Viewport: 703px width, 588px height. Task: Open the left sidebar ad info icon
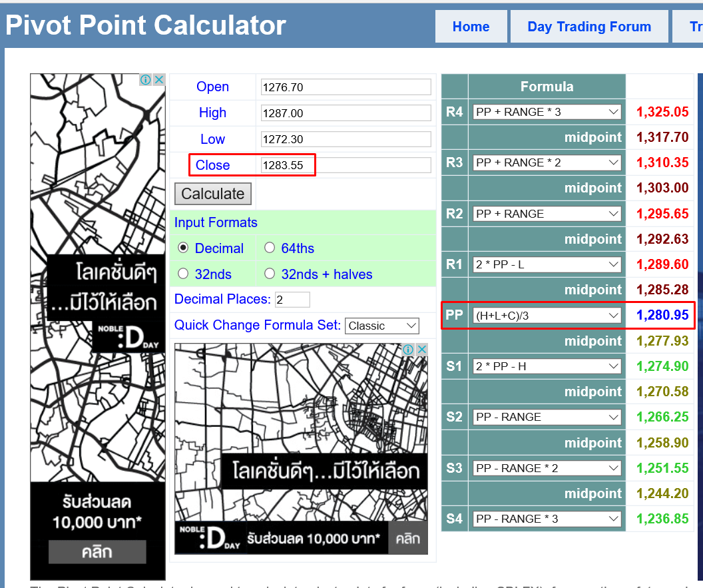tap(145, 80)
